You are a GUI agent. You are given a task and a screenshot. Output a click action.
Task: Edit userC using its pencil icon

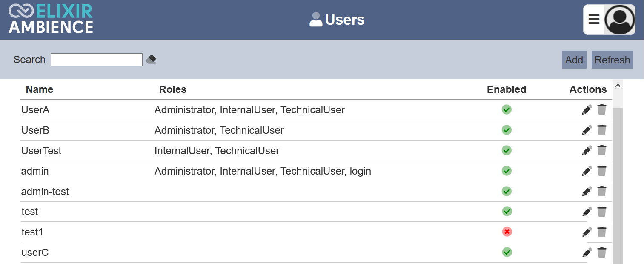pos(587,253)
